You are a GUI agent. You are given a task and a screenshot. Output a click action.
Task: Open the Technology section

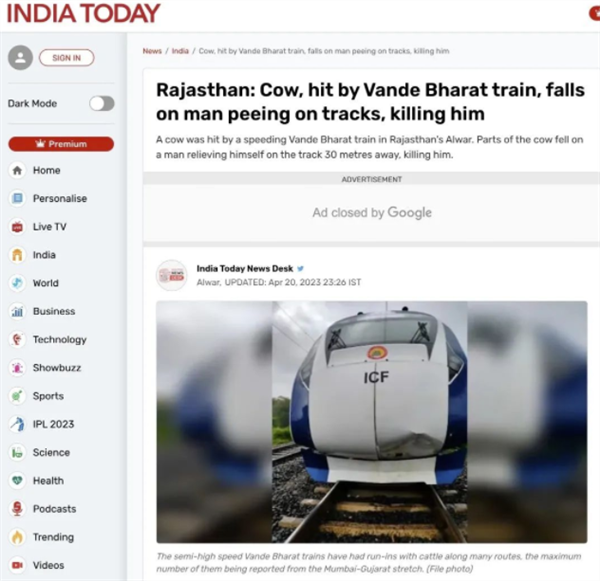60,339
